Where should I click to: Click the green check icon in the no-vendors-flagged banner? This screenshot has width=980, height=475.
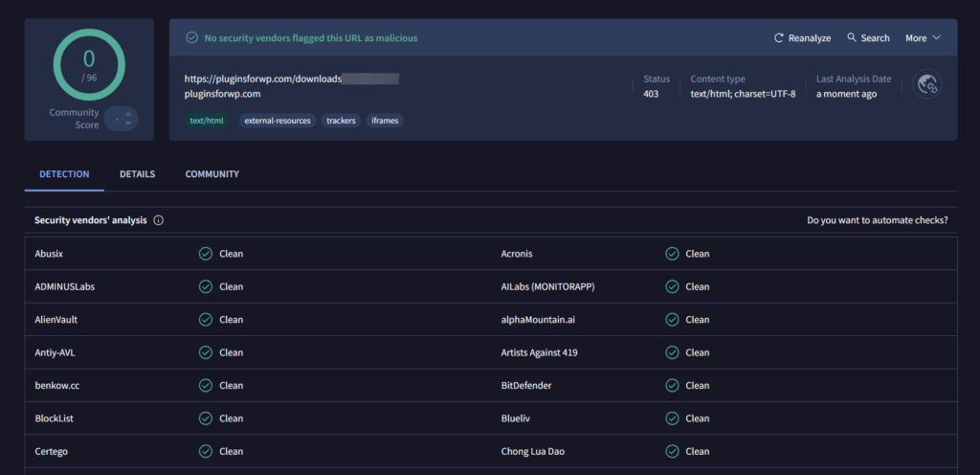coord(192,37)
